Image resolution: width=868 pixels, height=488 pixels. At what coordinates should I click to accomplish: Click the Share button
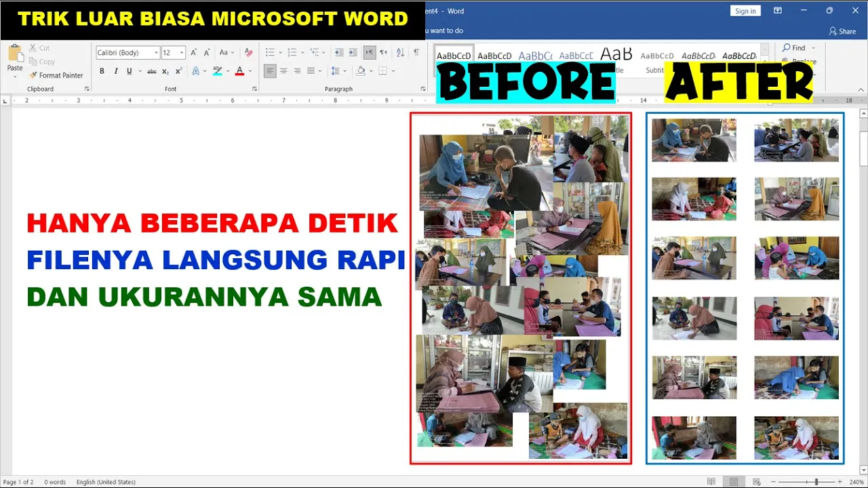click(x=842, y=31)
